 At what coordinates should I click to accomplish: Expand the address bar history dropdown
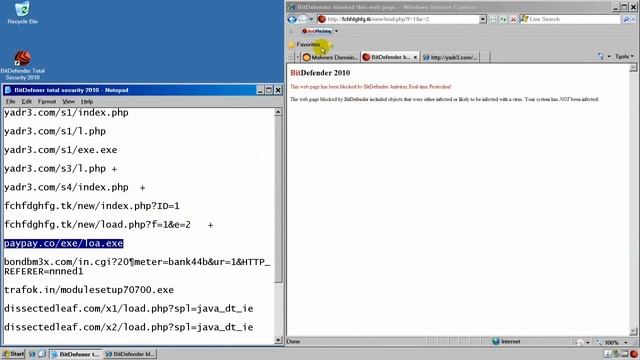[x=483, y=19]
